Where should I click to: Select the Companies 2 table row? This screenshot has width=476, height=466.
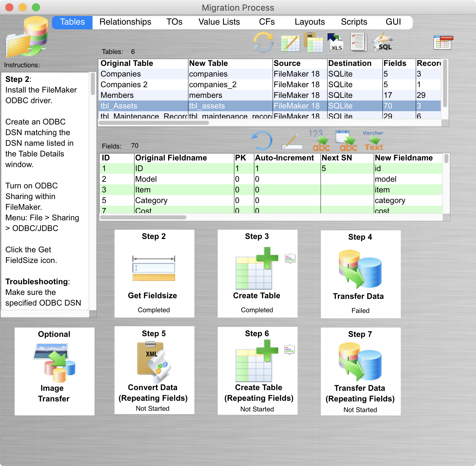click(x=270, y=85)
